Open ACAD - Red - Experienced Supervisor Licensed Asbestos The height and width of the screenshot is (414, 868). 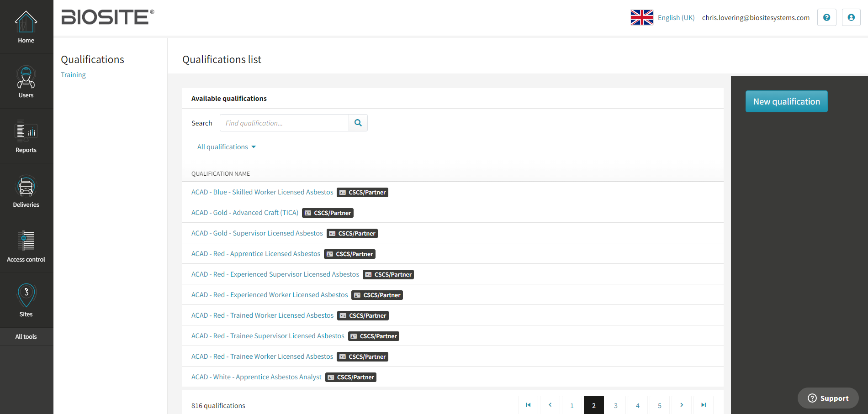coord(275,274)
